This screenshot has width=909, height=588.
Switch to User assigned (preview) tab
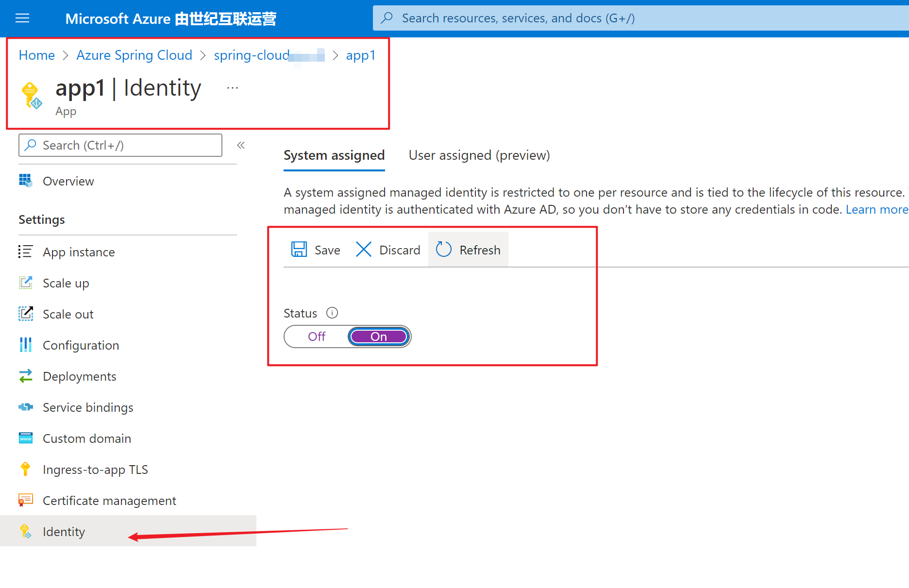479,155
